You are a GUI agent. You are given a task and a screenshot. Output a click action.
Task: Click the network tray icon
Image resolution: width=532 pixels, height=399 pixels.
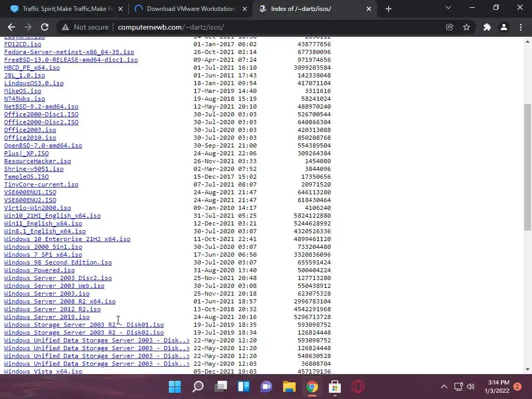click(458, 387)
